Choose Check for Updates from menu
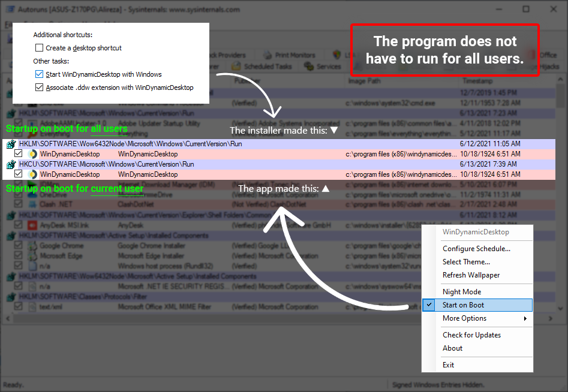 click(x=477, y=335)
